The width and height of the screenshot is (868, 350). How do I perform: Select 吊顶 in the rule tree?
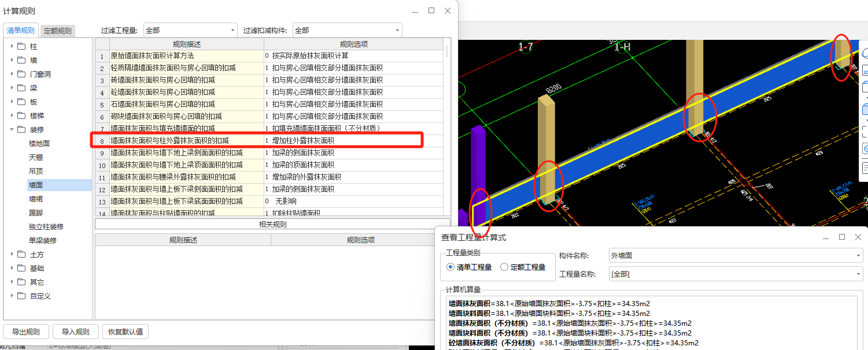coord(36,171)
